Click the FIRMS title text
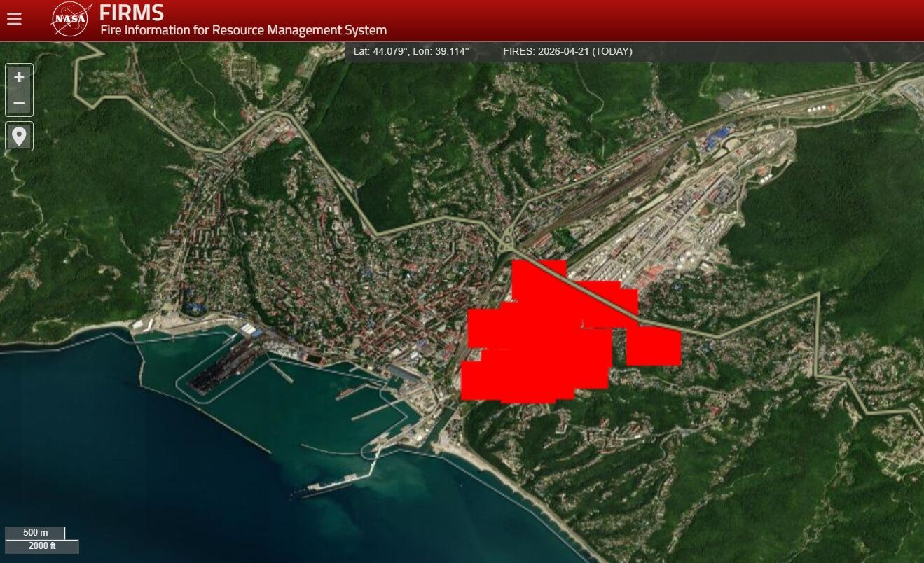The image size is (924, 563). pyautogui.click(x=132, y=12)
